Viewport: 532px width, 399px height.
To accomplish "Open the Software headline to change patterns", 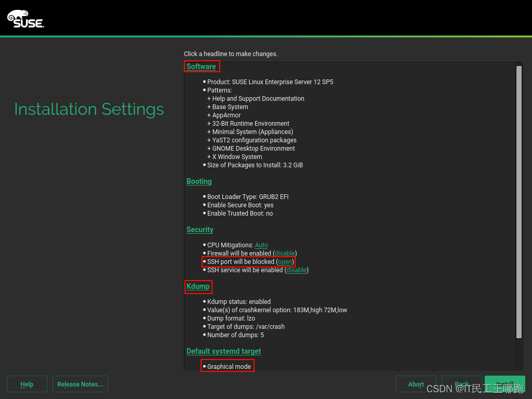I will pyautogui.click(x=202, y=66).
